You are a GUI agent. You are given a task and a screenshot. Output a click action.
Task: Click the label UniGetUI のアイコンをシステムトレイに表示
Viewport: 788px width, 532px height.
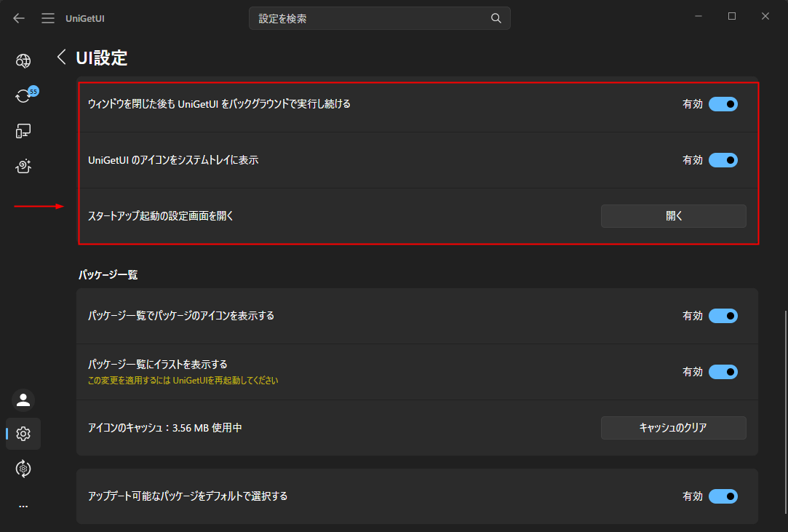(x=173, y=160)
